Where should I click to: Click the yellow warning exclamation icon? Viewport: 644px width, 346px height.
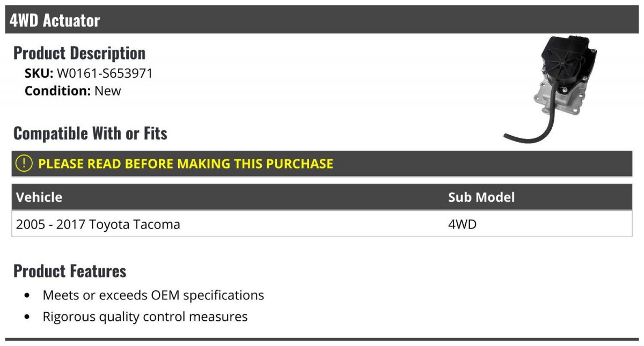25,164
